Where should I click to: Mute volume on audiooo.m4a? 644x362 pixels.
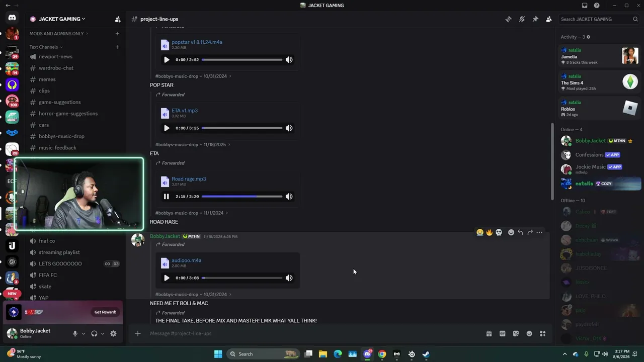pyautogui.click(x=289, y=278)
